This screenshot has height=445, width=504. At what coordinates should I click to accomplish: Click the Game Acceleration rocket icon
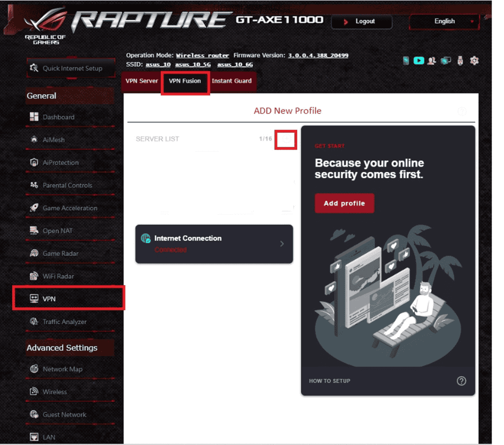[34, 208]
